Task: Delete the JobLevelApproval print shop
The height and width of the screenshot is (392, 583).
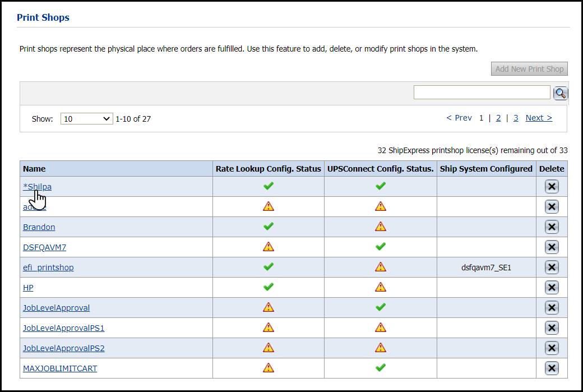Action: coord(552,308)
